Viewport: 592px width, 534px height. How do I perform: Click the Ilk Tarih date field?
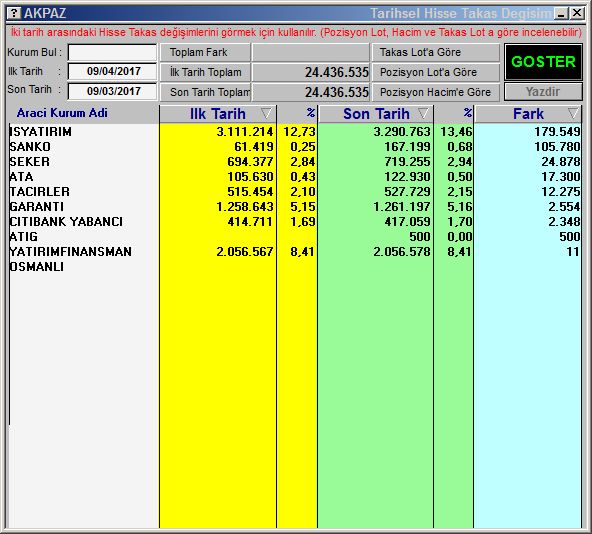click(x=113, y=71)
